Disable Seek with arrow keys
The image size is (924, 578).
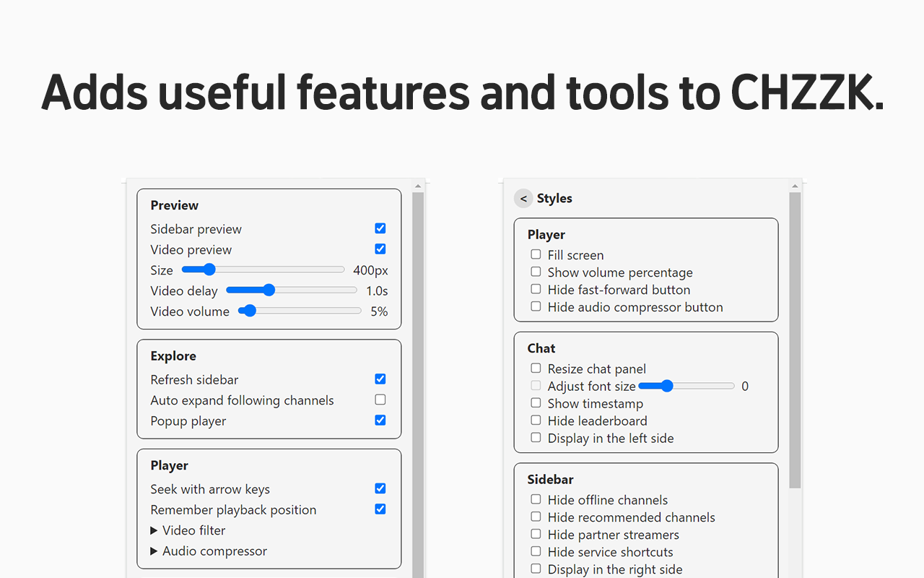tap(380, 488)
